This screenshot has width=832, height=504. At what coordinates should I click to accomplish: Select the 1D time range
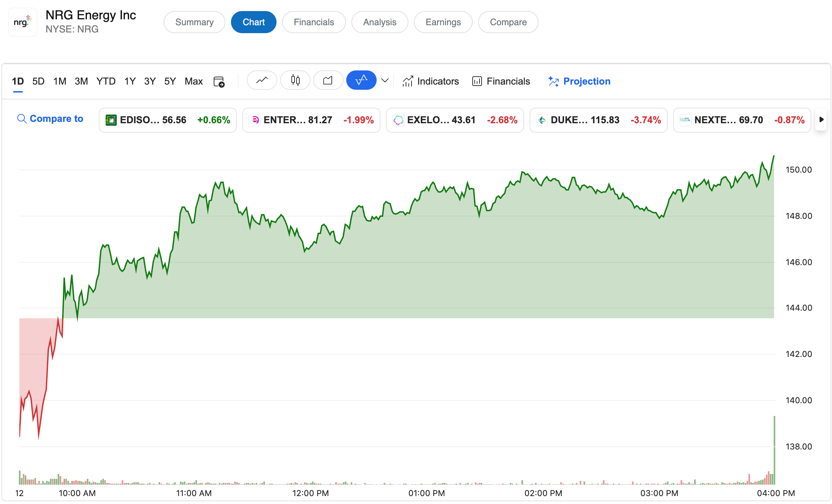(18, 81)
